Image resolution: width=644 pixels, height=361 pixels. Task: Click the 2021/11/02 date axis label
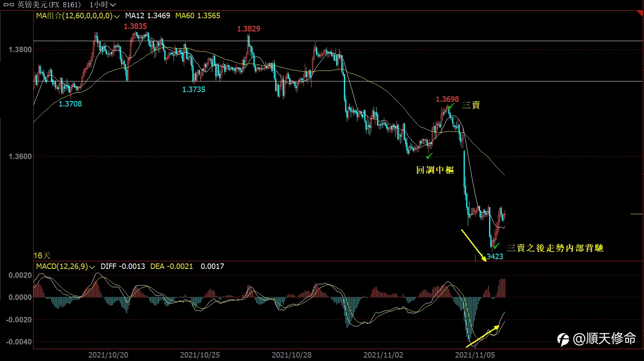[x=383, y=355]
